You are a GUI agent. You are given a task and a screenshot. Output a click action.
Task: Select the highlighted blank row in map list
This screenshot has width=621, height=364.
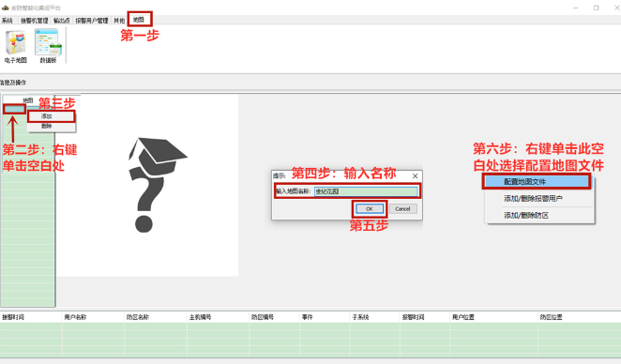14,109
